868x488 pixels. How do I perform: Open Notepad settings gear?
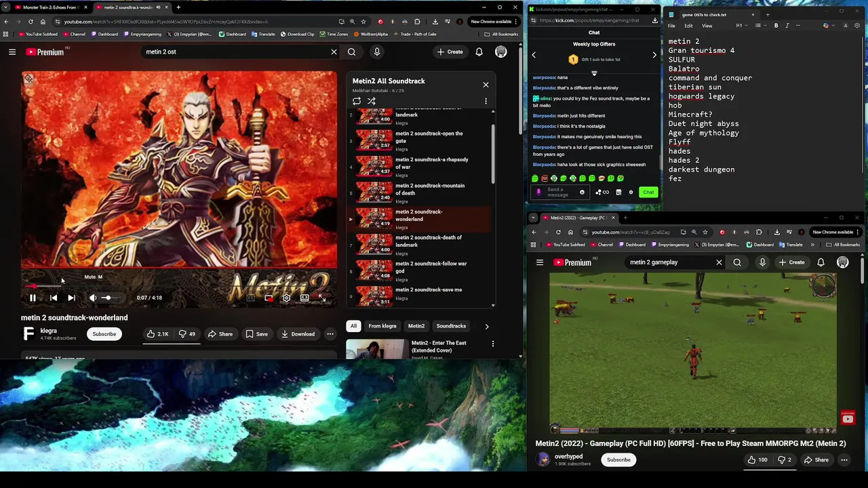[x=857, y=26]
